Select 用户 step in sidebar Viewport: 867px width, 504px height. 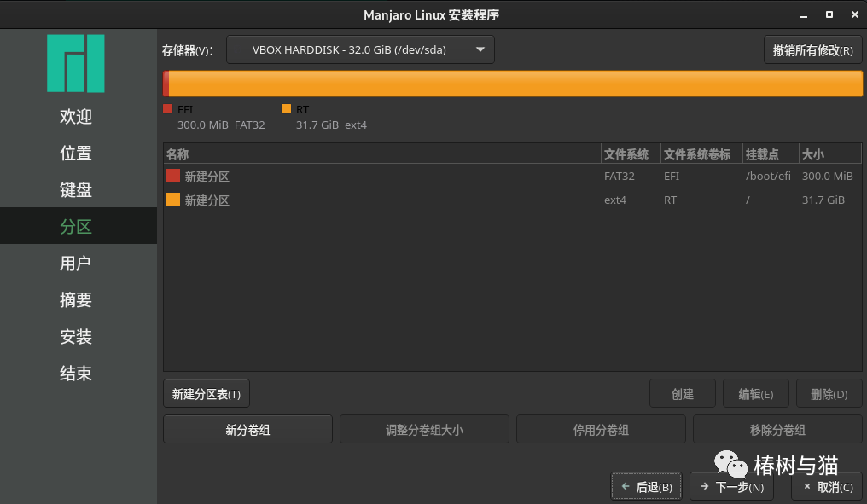76,263
